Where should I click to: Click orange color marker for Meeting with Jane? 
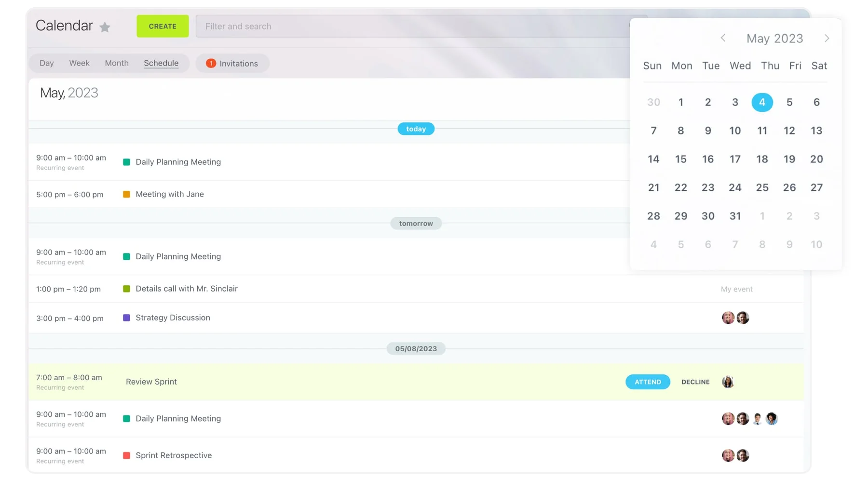126,194
